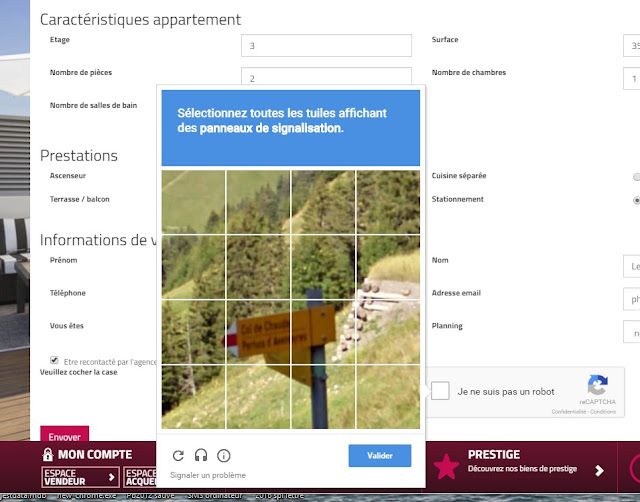Click the reCAPTCHA logo
The image size is (640, 502).
pos(598,385)
